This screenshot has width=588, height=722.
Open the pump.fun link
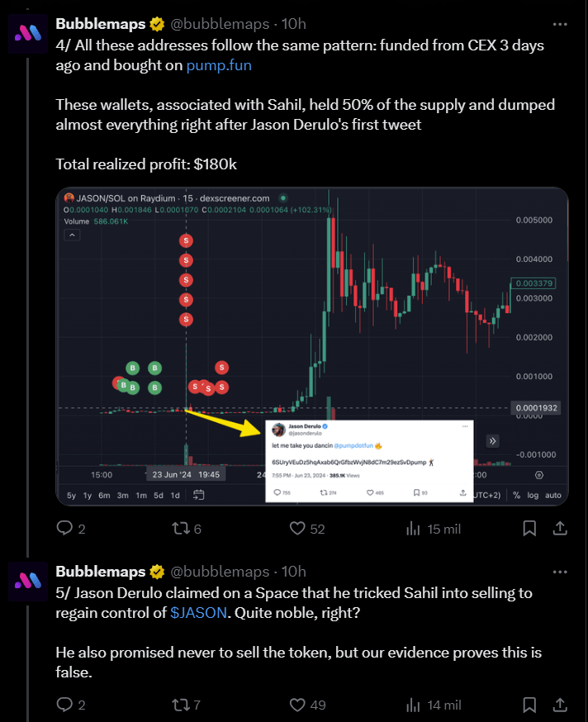point(219,64)
